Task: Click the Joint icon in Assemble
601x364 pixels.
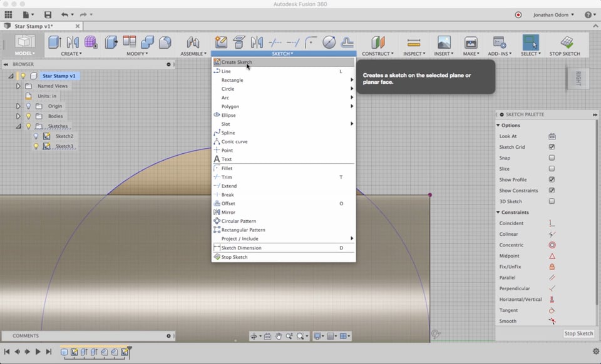Action: click(x=193, y=42)
